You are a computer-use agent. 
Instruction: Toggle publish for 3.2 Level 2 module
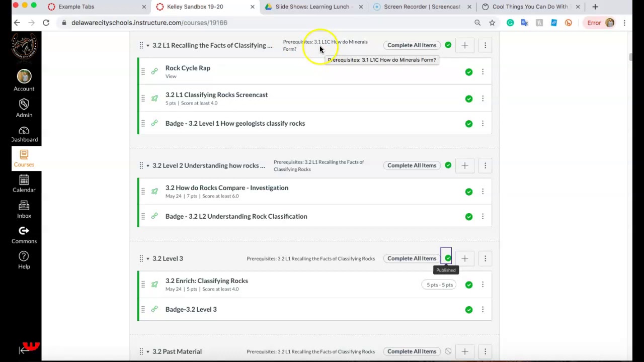(x=448, y=165)
